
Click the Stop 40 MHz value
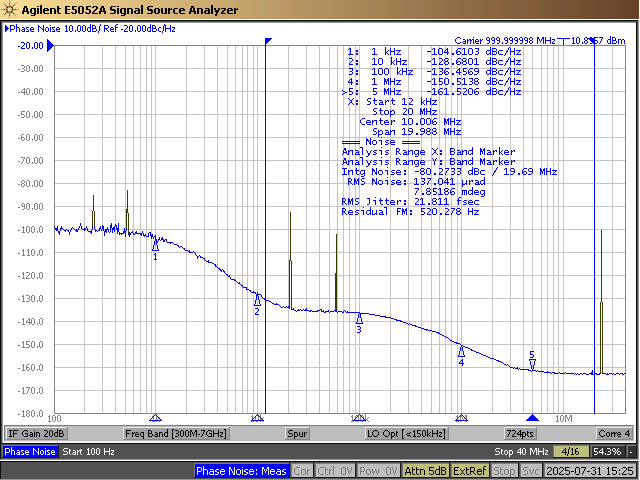click(521, 452)
